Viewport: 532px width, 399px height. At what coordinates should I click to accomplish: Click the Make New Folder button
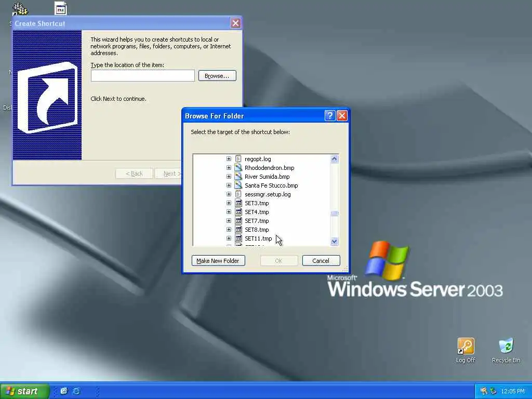coord(218,261)
